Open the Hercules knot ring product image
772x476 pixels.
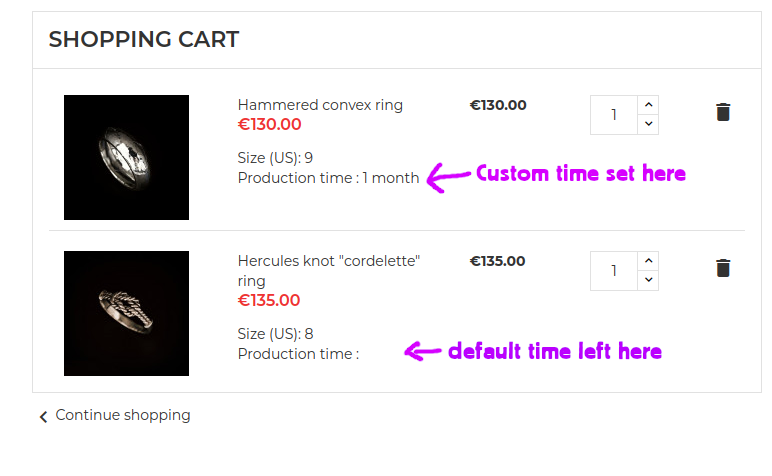[x=126, y=313]
